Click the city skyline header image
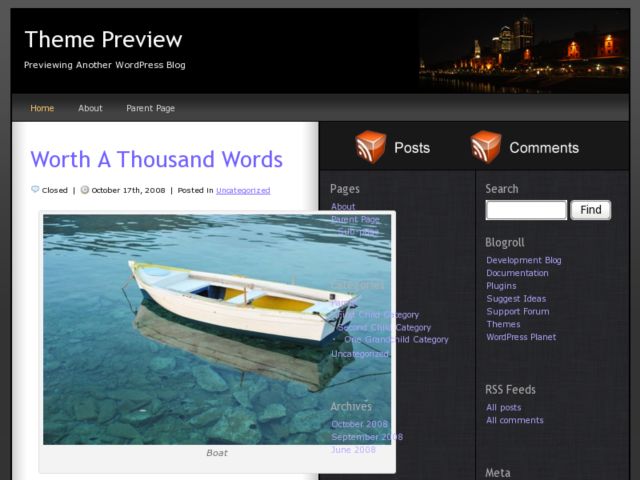 [524, 51]
